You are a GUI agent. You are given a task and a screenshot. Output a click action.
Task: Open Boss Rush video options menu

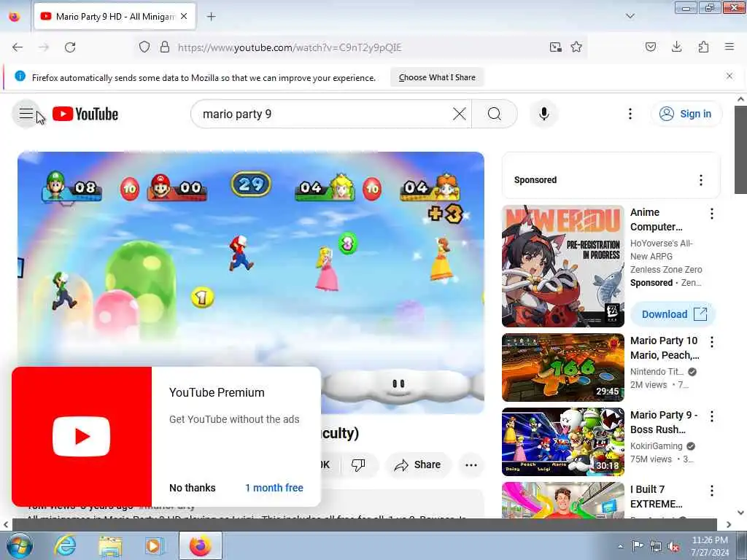coord(712,416)
